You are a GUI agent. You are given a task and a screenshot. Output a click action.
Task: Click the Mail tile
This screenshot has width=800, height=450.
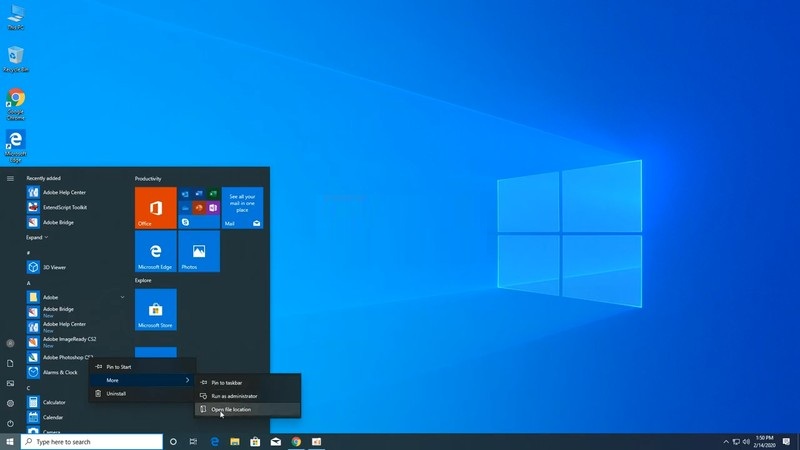click(243, 208)
